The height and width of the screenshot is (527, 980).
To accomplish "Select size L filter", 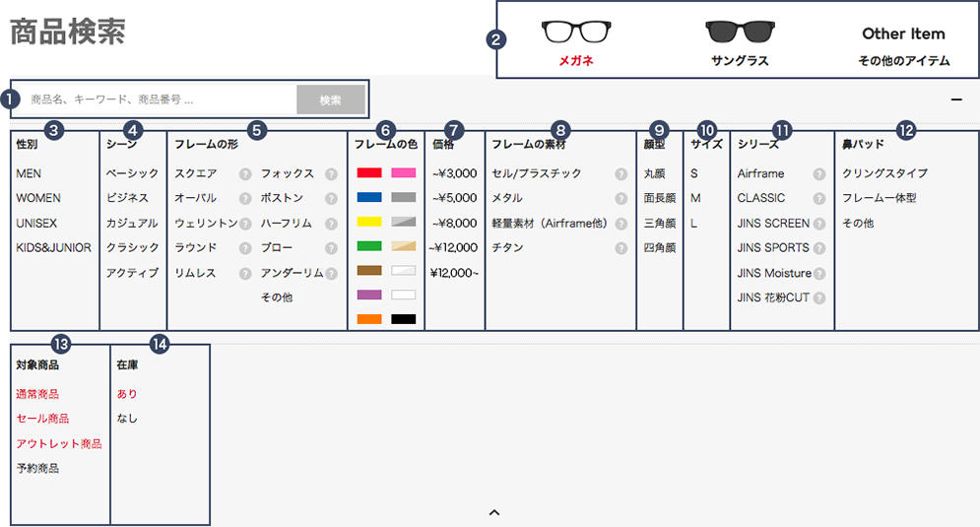I will click(693, 224).
